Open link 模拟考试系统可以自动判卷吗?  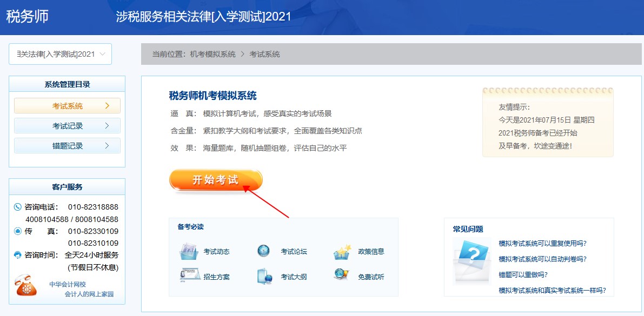[x=542, y=259]
